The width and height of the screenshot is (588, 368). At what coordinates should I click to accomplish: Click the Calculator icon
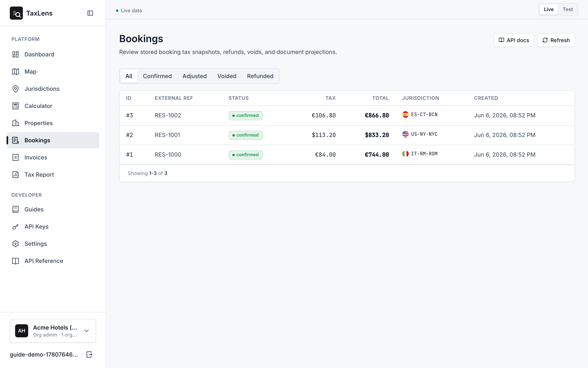coord(16,106)
